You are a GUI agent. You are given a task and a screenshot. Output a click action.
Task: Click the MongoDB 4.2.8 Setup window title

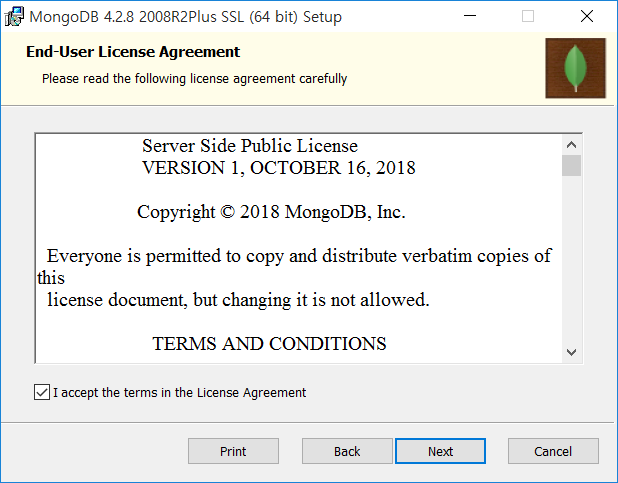point(186,17)
